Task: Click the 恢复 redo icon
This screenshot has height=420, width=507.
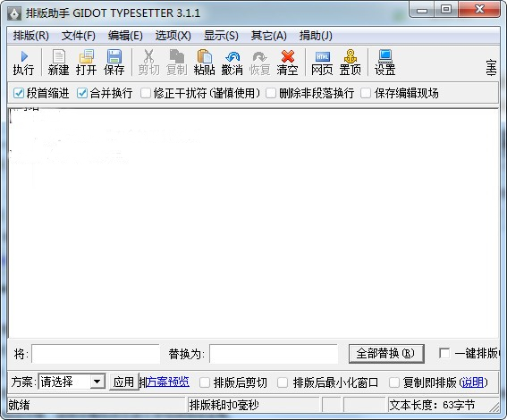Action: (x=260, y=63)
